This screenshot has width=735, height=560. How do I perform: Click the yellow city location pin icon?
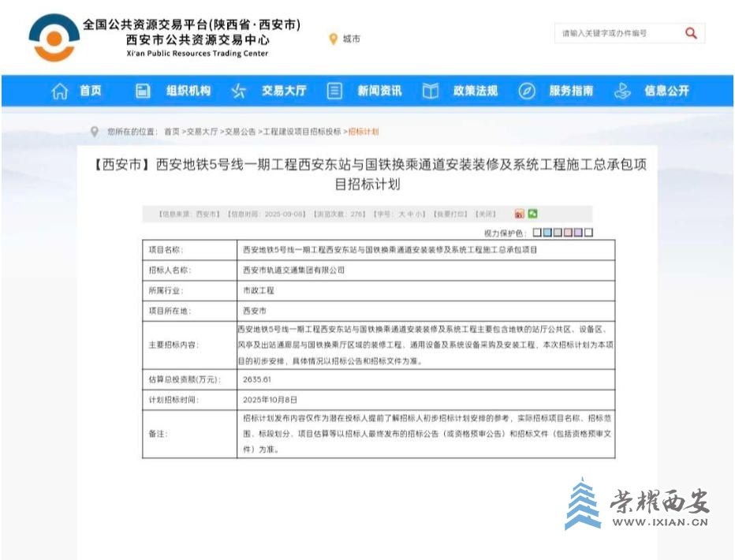(334, 39)
